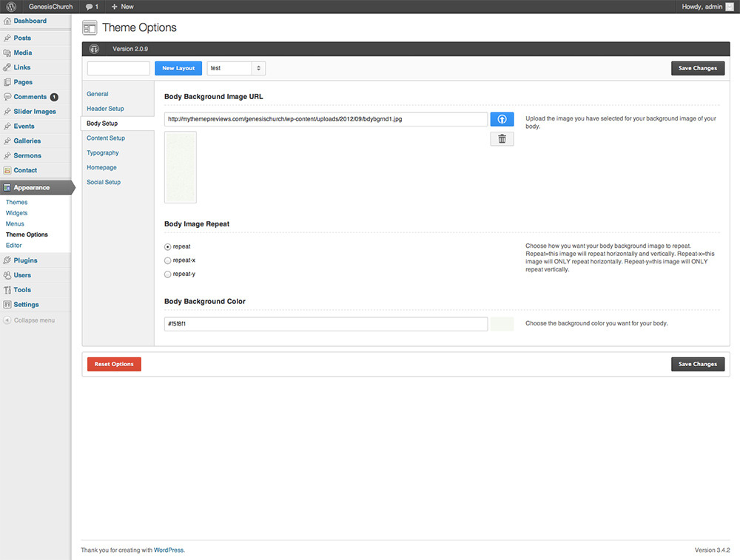The image size is (740, 560).
Task: Open the Sermons menu icon
Action: 7,155
